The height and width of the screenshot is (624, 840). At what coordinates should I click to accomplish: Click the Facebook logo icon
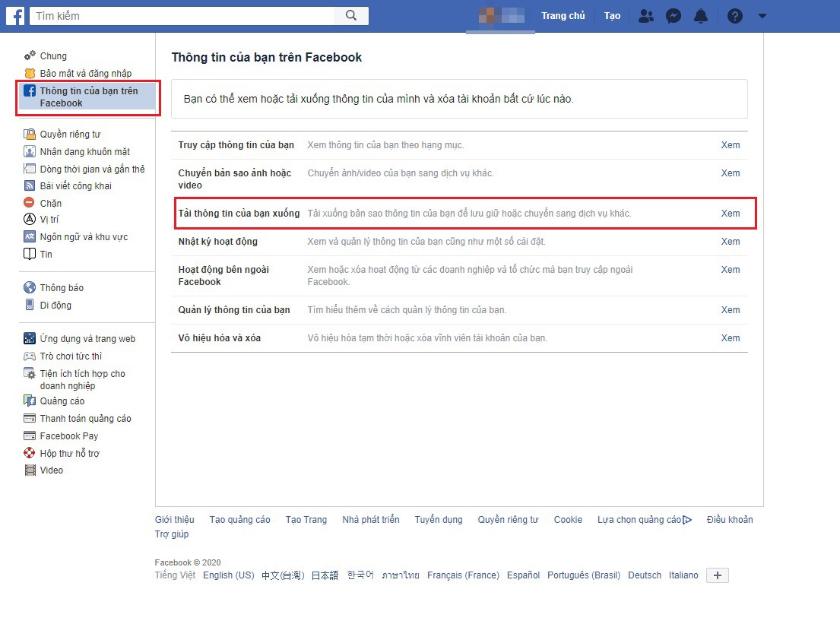15,15
